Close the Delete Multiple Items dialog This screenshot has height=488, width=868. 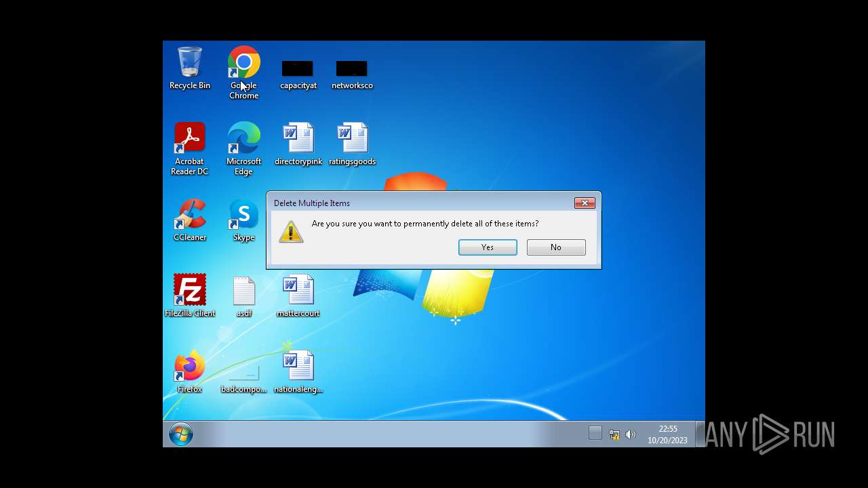point(585,203)
